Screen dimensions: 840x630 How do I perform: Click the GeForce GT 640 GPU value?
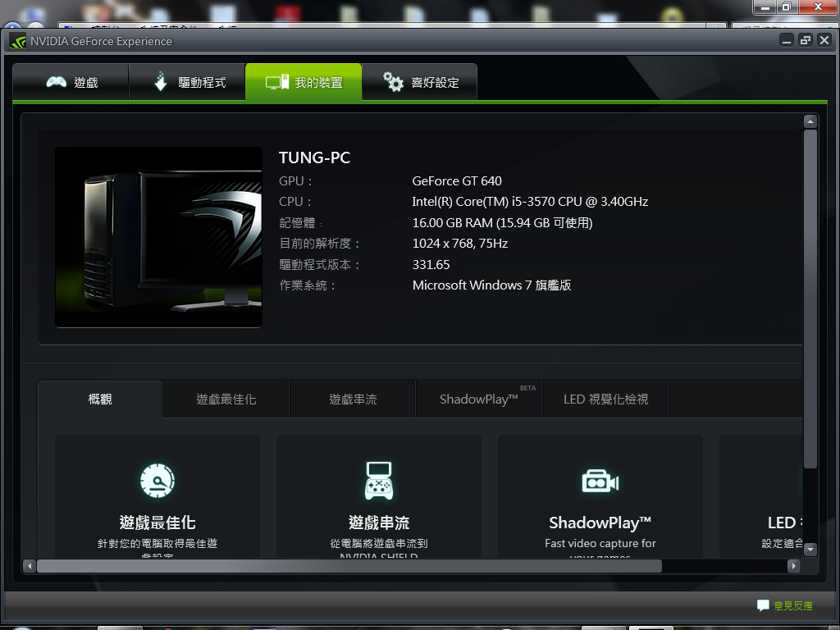pyautogui.click(x=457, y=181)
